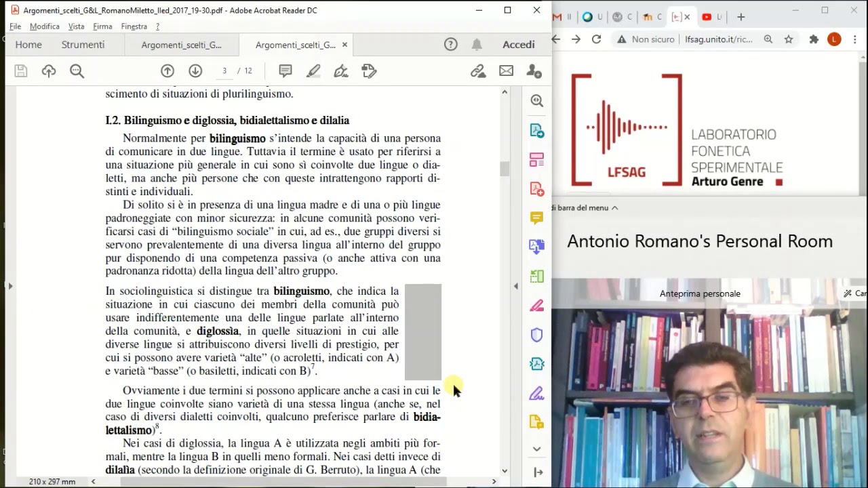Go forward in the Chrome browser
The image size is (868, 488).
576,39
